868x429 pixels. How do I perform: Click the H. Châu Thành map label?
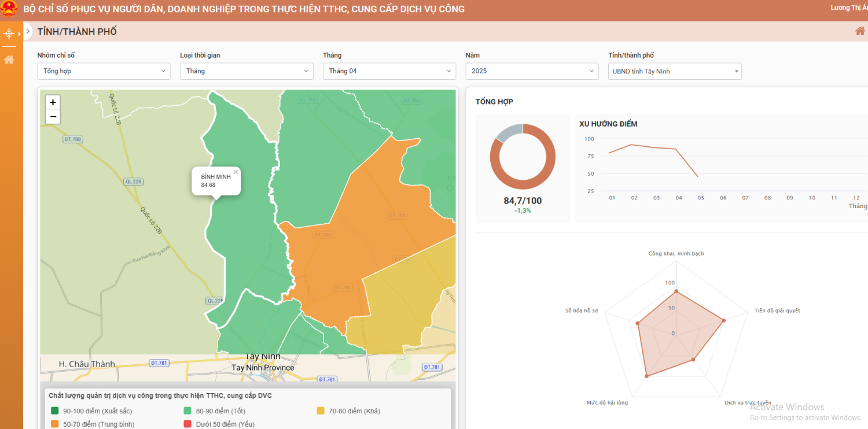pyautogui.click(x=87, y=364)
